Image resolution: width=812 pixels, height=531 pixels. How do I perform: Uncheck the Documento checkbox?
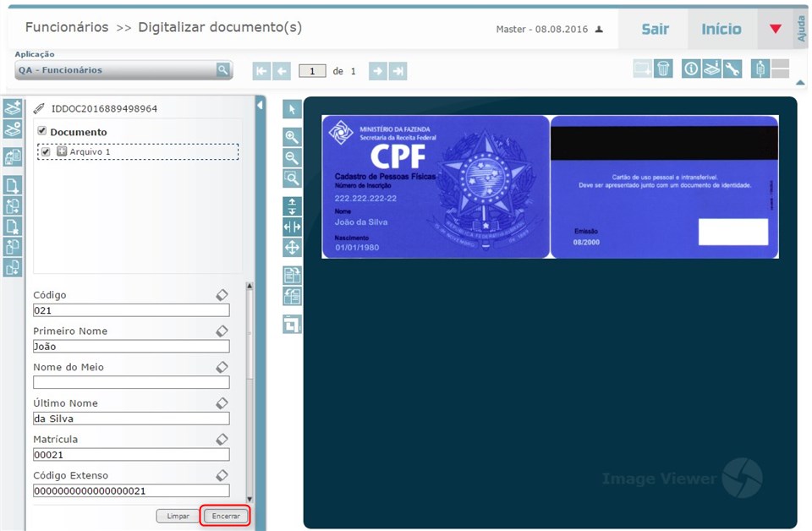coord(41,132)
